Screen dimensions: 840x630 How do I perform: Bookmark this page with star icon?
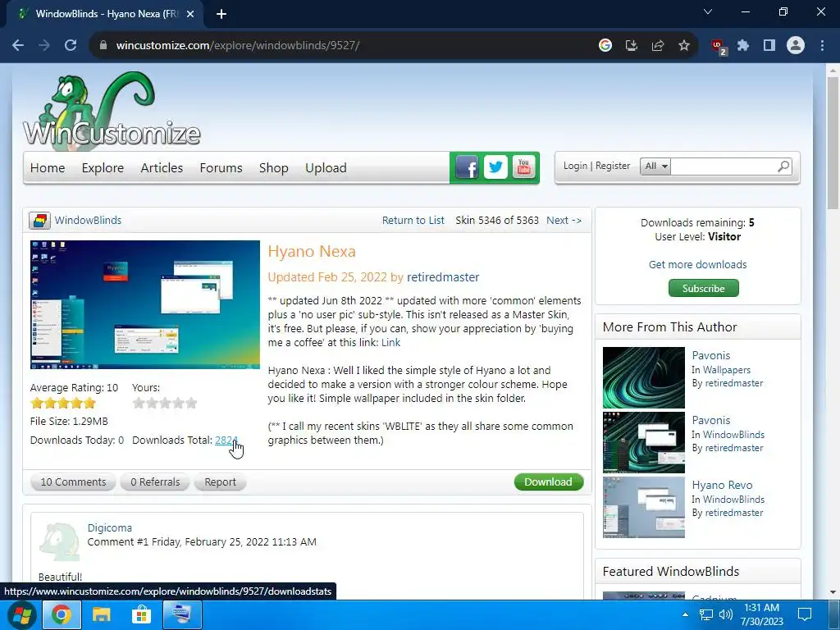(x=684, y=46)
